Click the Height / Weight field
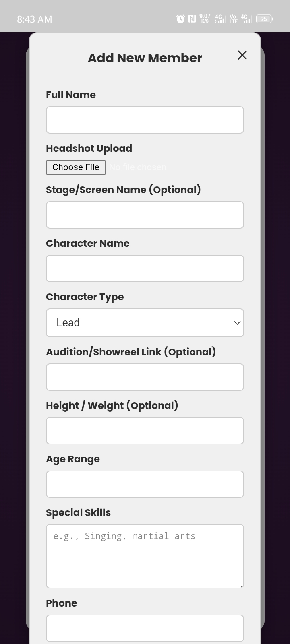The image size is (290, 644). [145, 430]
